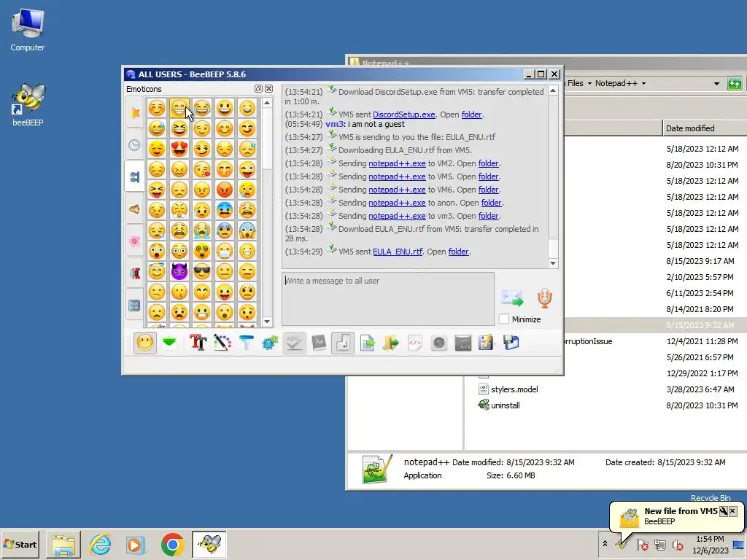The height and width of the screenshot is (560, 747).
Task: Insert the medical mask emoji
Action: pos(225,251)
